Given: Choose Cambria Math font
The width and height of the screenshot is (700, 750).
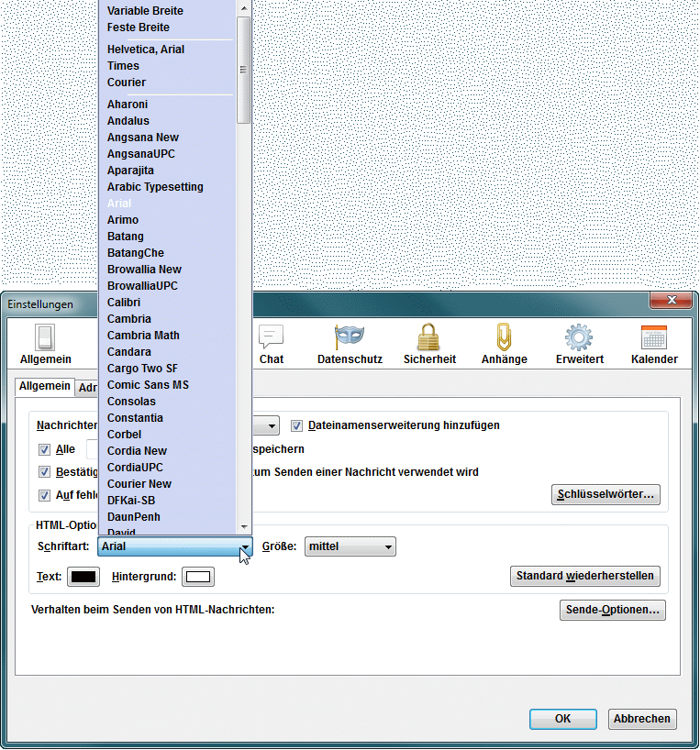Looking at the screenshot, I should pyautogui.click(x=167, y=336).
